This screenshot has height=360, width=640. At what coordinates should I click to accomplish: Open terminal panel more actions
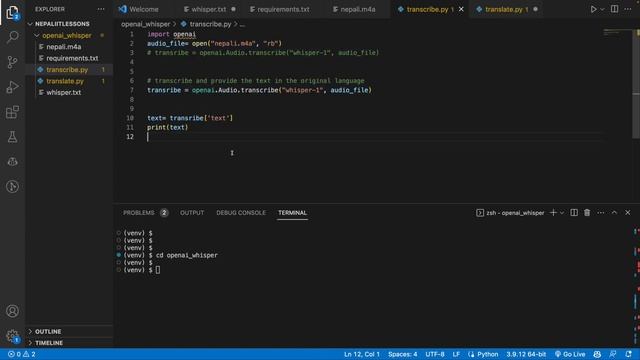[x=601, y=213]
